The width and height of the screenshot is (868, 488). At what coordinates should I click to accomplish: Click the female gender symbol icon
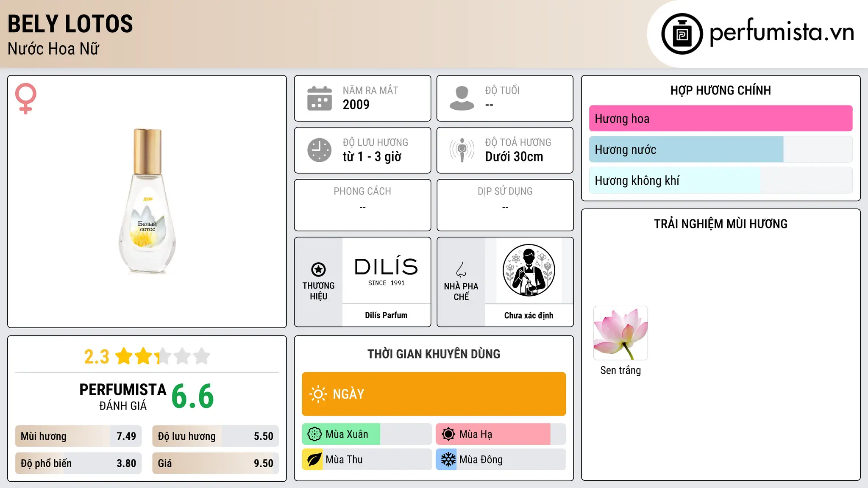click(26, 98)
